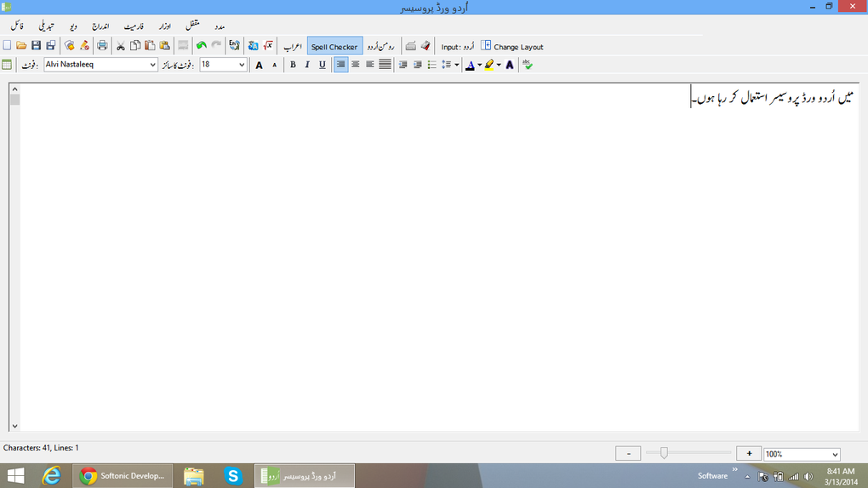Save the document with the floppy disk icon

click(36, 45)
